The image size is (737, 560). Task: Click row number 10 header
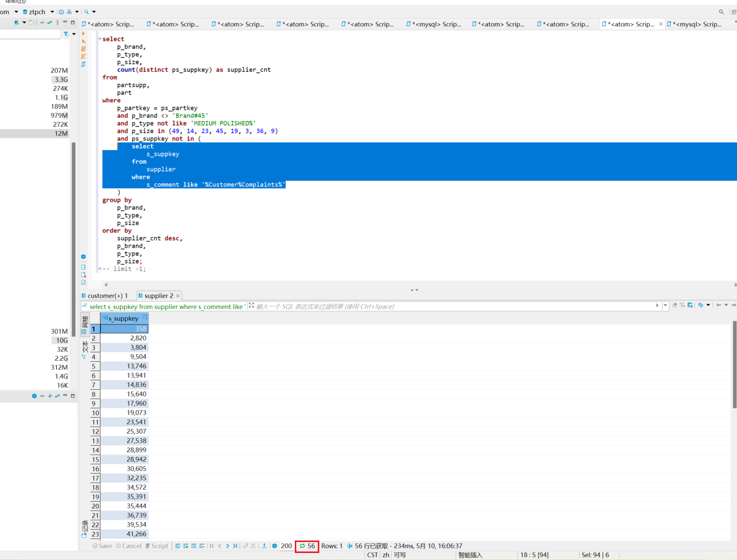[x=95, y=413]
